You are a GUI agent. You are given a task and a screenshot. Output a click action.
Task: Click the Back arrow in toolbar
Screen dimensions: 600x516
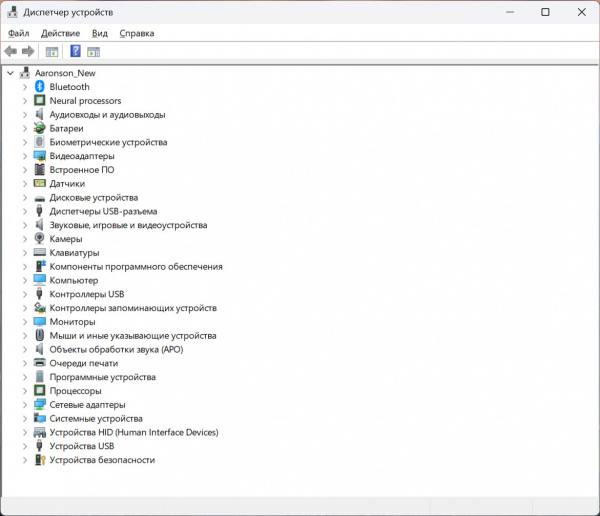point(11,51)
